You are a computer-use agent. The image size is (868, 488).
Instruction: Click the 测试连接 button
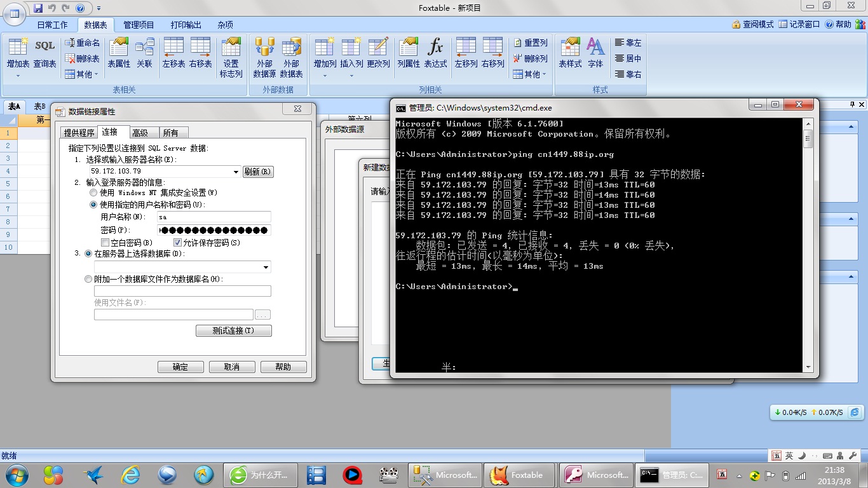click(x=233, y=330)
